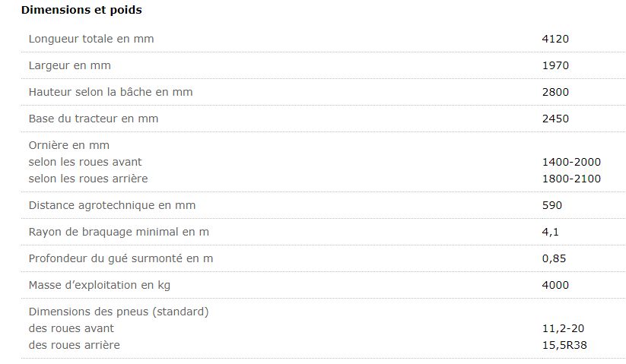Click the width value 1970
Image resolution: width=626 pixels, height=364 pixels.
tap(555, 65)
